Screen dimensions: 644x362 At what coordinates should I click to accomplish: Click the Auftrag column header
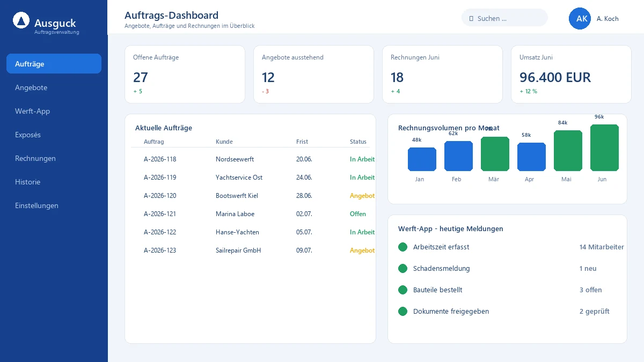coord(154,142)
